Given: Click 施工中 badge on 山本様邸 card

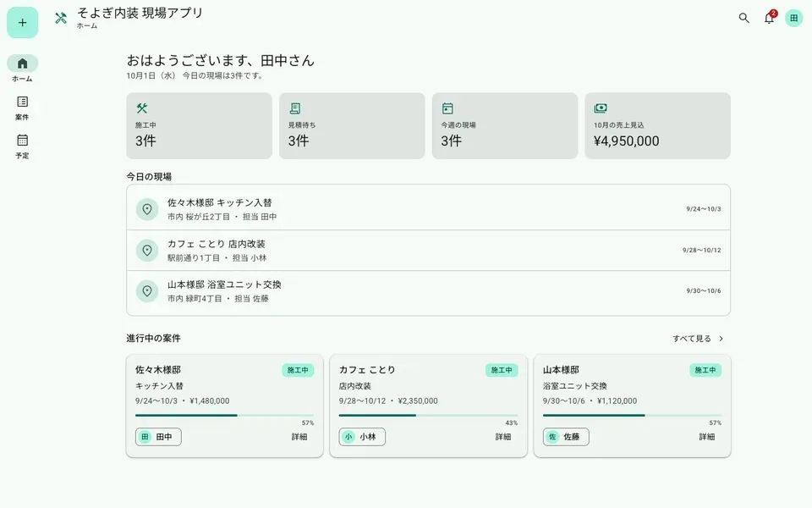Looking at the screenshot, I should [x=705, y=370].
